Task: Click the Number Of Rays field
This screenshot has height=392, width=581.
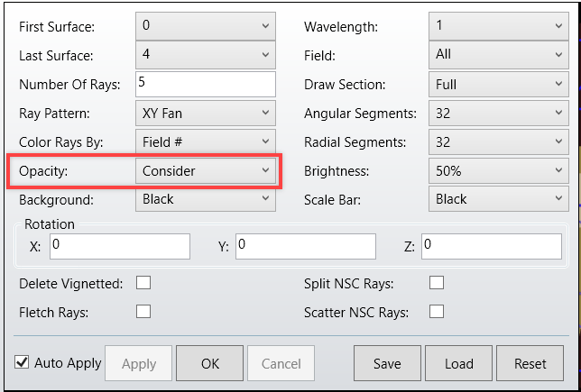Action: (x=205, y=84)
